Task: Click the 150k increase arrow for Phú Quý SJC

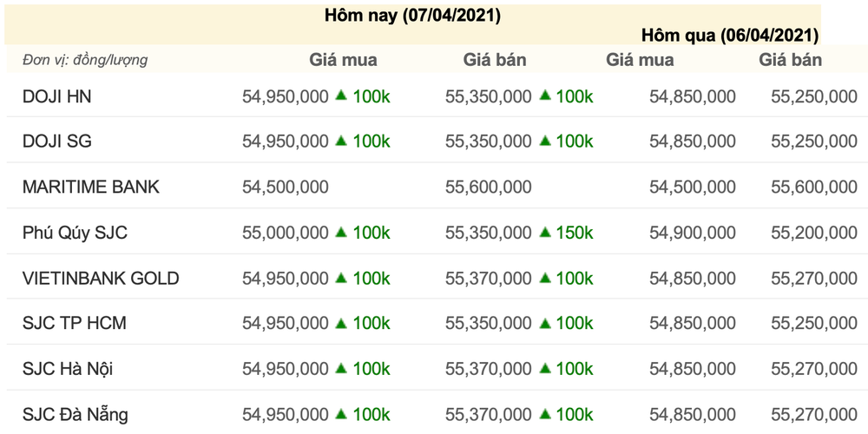Action: (x=545, y=232)
